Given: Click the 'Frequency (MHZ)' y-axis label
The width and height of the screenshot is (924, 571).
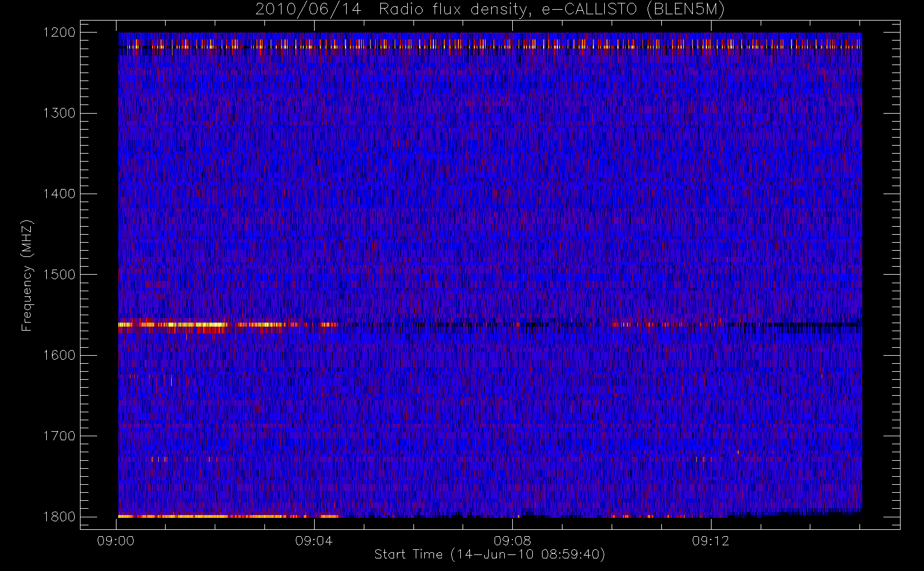Looking at the screenshot, I should click(26, 275).
